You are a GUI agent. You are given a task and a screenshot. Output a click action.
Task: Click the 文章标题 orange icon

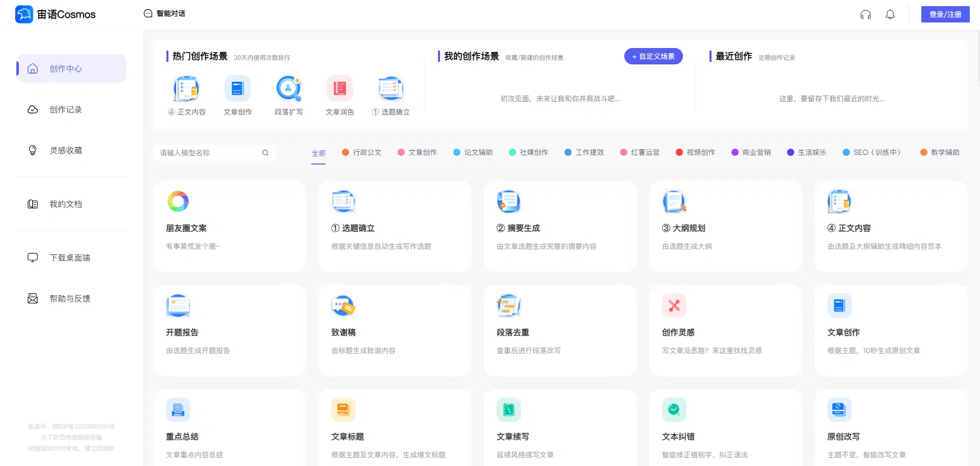pyautogui.click(x=343, y=410)
